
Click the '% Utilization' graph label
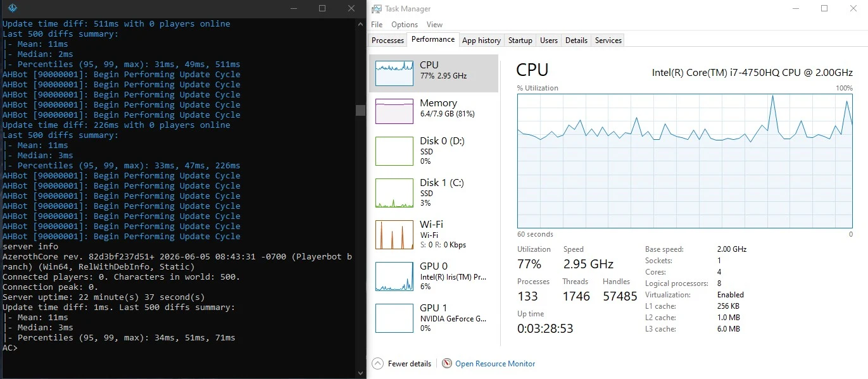pyautogui.click(x=538, y=88)
